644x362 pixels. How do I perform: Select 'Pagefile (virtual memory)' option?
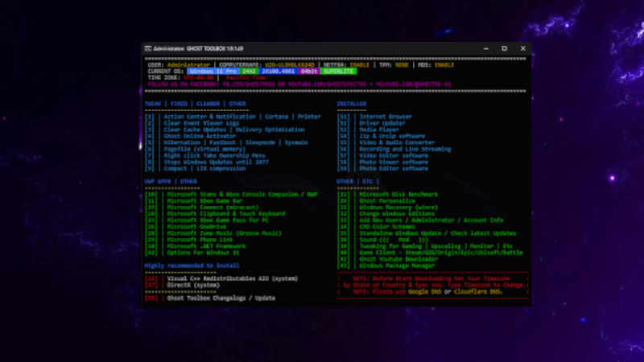(195, 150)
